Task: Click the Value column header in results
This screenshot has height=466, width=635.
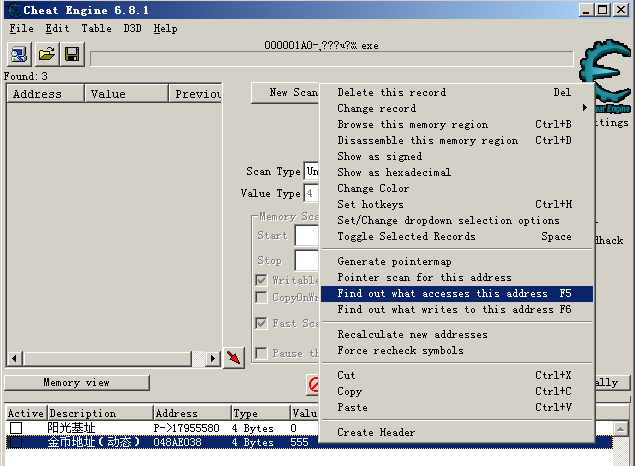Action: click(x=126, y=94)
